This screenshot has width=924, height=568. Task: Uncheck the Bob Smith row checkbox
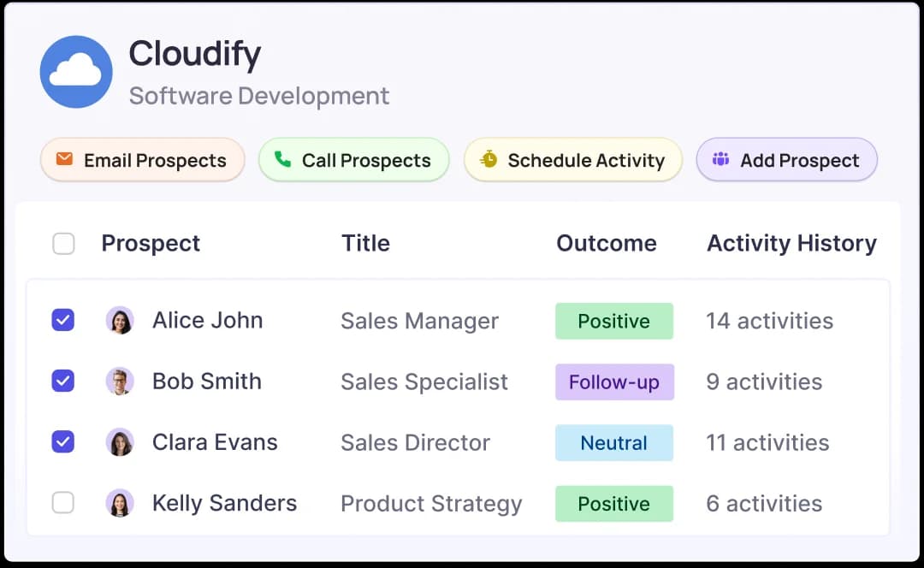pos(63,381)
